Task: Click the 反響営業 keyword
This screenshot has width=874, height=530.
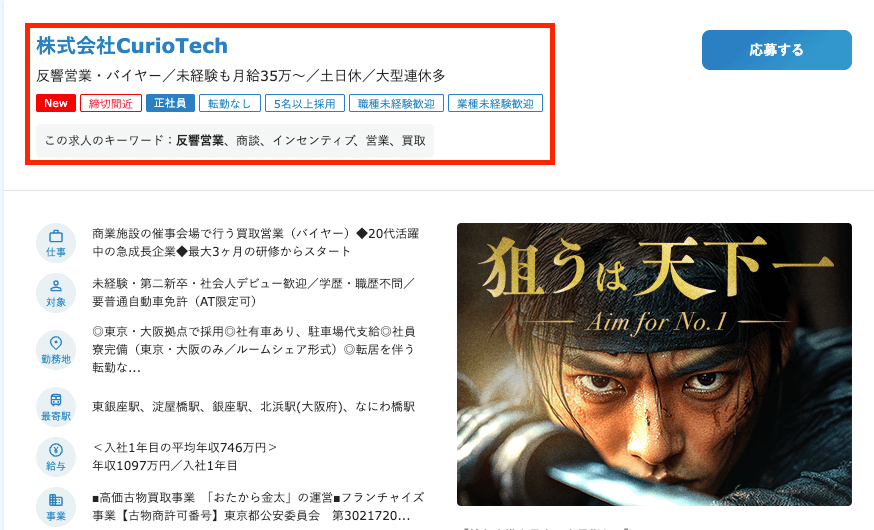Action: pyautogui.click(x=200, y=140)
